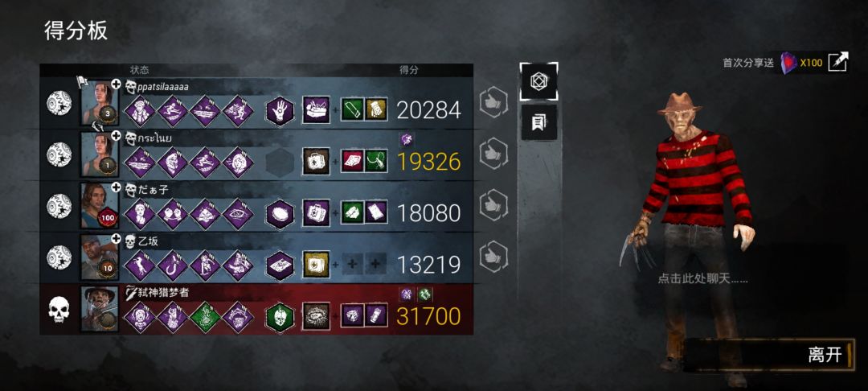The width and height of the screenshot is (868, 391).
Task: Switch to the list details tab
Action: (538, 121)
